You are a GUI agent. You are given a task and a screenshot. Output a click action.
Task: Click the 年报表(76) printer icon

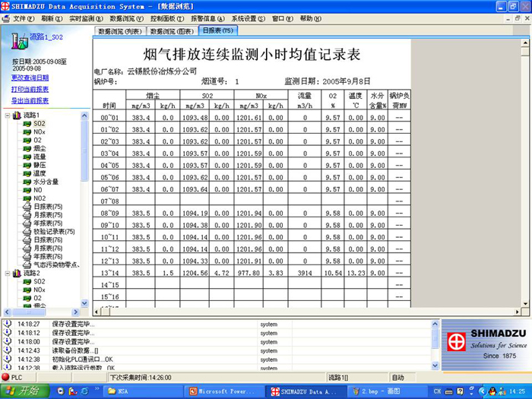tap(27, 257)
